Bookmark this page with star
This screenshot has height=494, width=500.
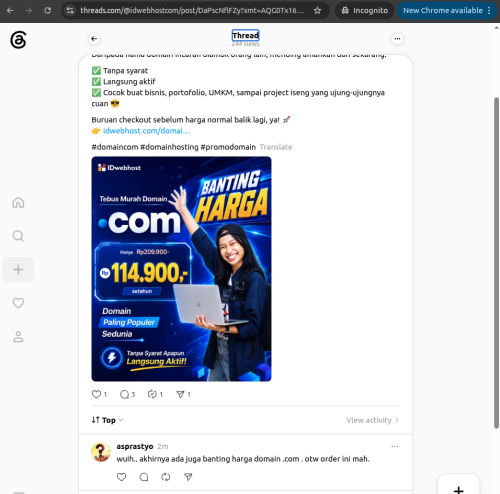317,11
